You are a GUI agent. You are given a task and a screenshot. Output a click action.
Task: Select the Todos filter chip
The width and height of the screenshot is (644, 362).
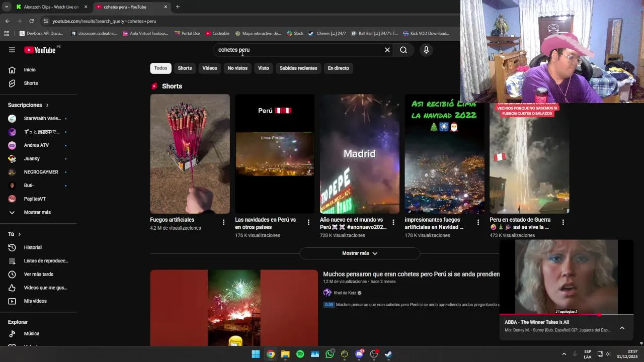[161, 68]
